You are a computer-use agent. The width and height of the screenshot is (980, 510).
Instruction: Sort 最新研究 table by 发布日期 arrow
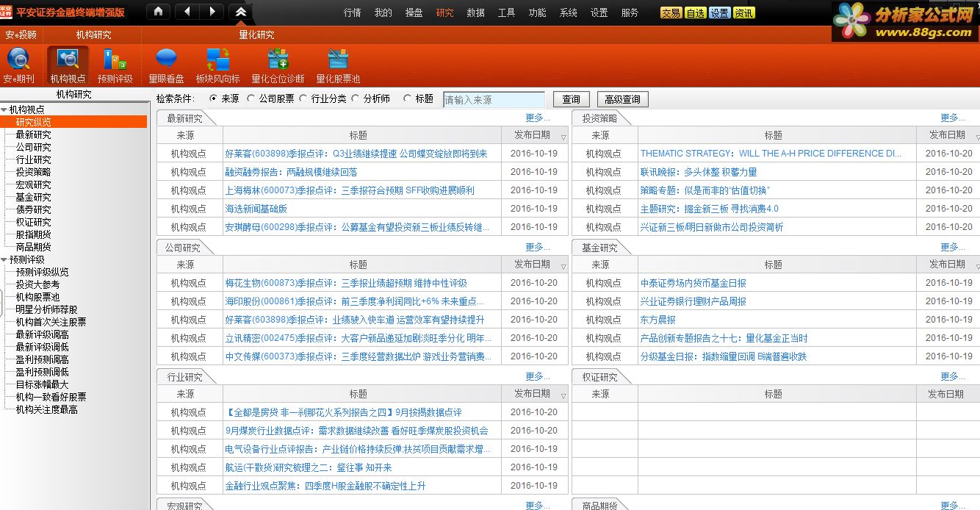(x=563, y=137)
